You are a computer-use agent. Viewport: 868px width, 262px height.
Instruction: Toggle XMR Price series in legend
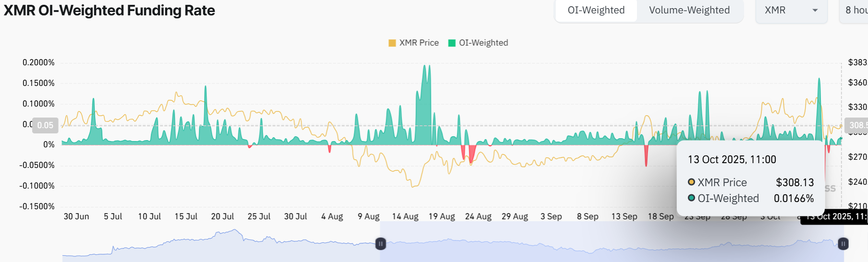(x=419, y=43)
